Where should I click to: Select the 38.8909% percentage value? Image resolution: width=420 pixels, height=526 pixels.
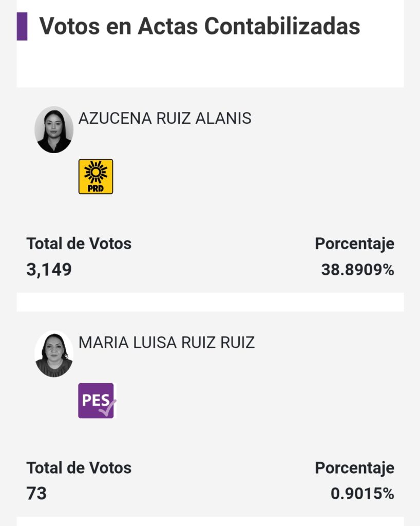[x=357, y=270]
